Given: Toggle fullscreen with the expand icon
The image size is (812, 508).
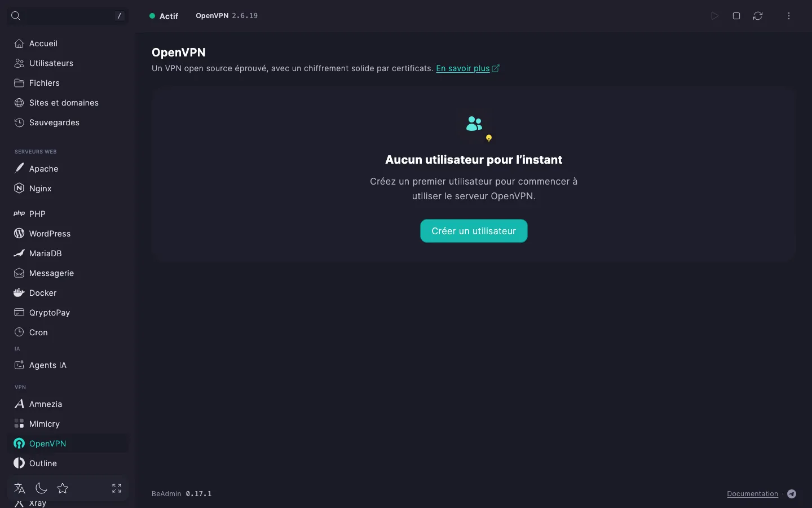Looking at the screenshot, I should tap(117, 488).
